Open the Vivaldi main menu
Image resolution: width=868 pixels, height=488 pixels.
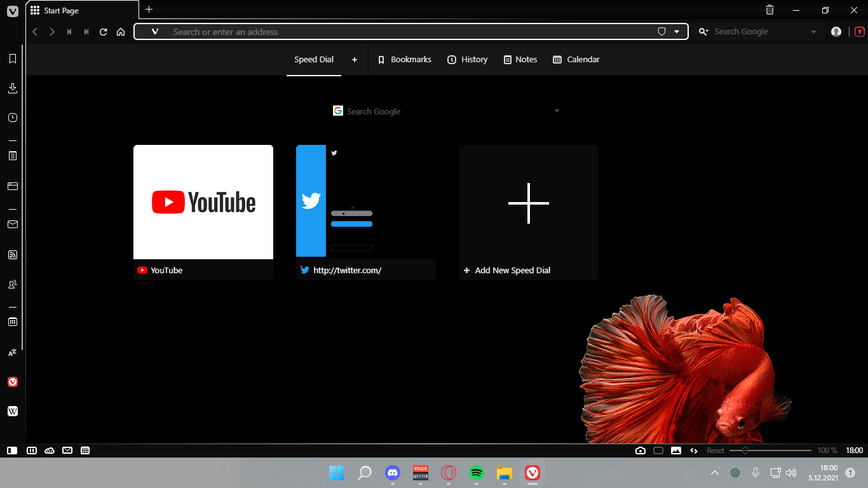tap(12, 11)
